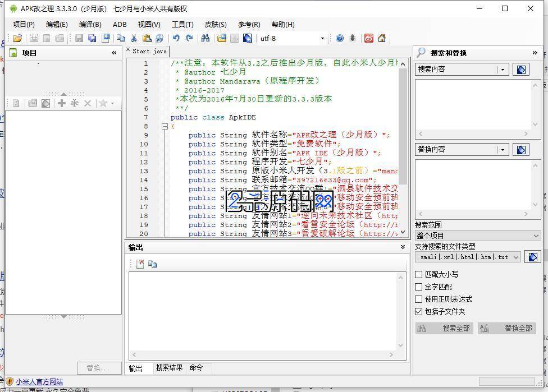The width and height of the screenshot is (548, 392).
Task: Click the blue-black arrow icon left of utf-8
Action: [248, 38]
